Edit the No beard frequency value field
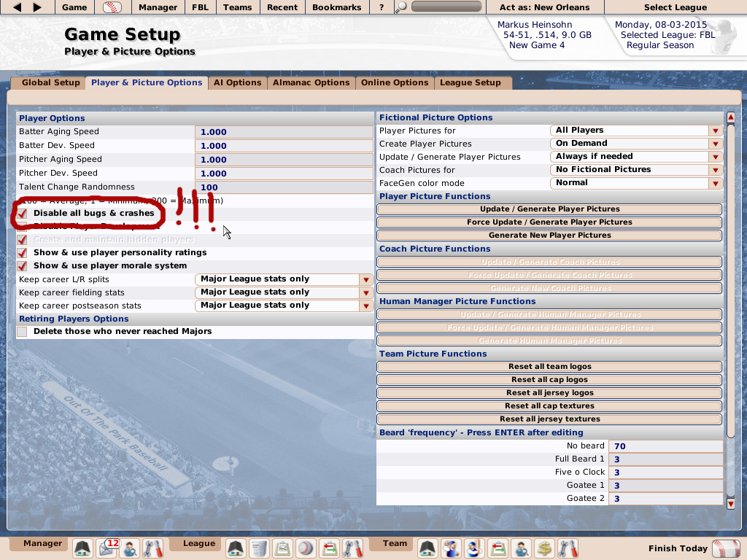 coord(665,446)
